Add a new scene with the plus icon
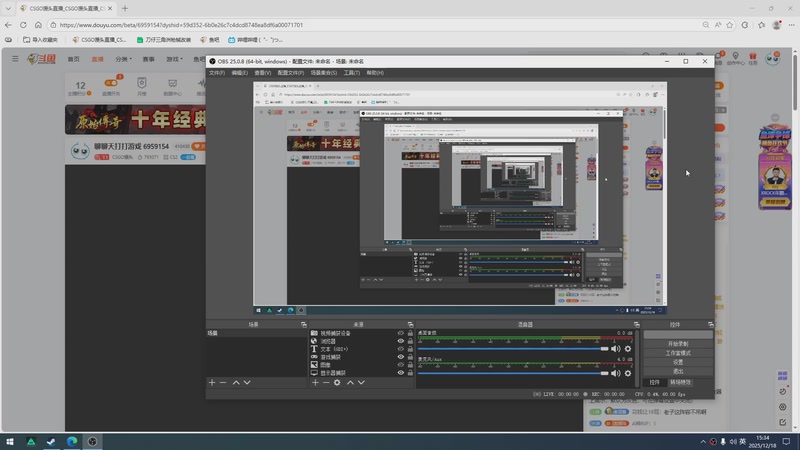800x450 pixels. tap(212, 382)
